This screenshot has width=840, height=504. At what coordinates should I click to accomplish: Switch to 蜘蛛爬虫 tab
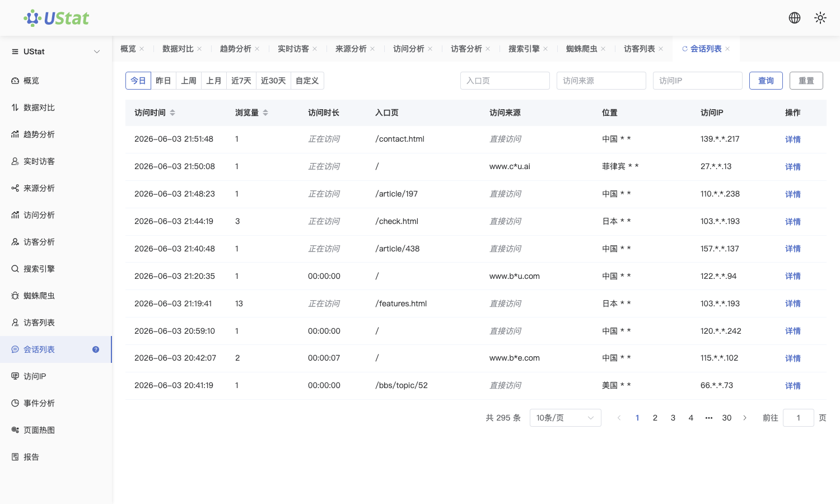point(582,49)
